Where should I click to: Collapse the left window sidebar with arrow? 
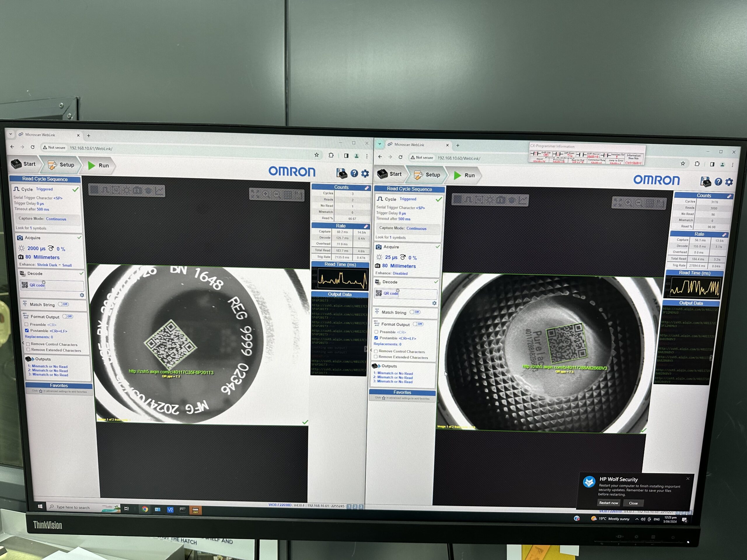[23, 343]
